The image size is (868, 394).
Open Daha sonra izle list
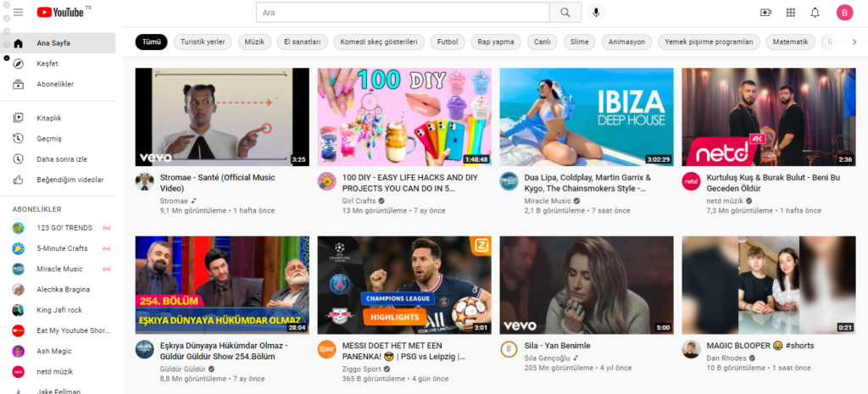pyautogui.click(x=58, y=158)
